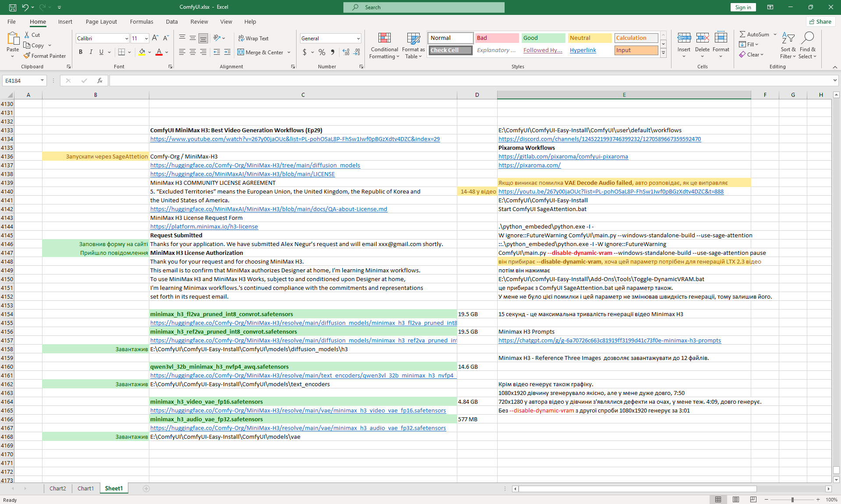Go to the Chart1 sheet tab

[85, 489]
